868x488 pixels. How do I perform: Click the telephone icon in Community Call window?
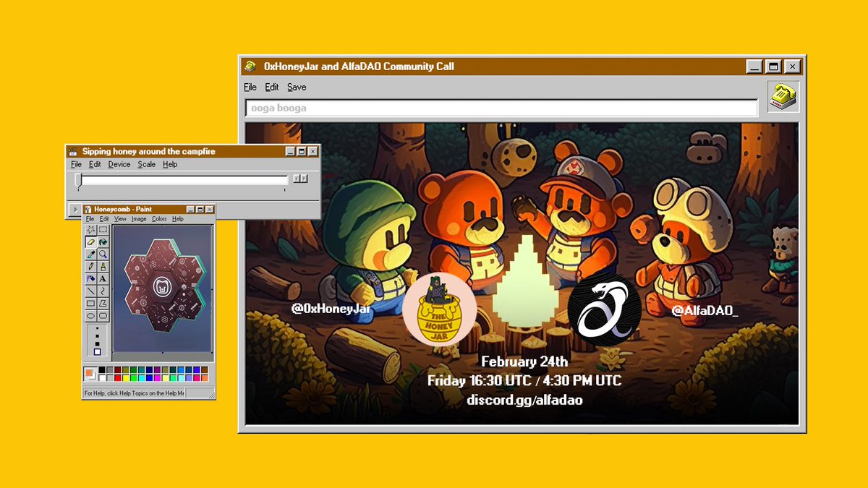coord(783,96)
